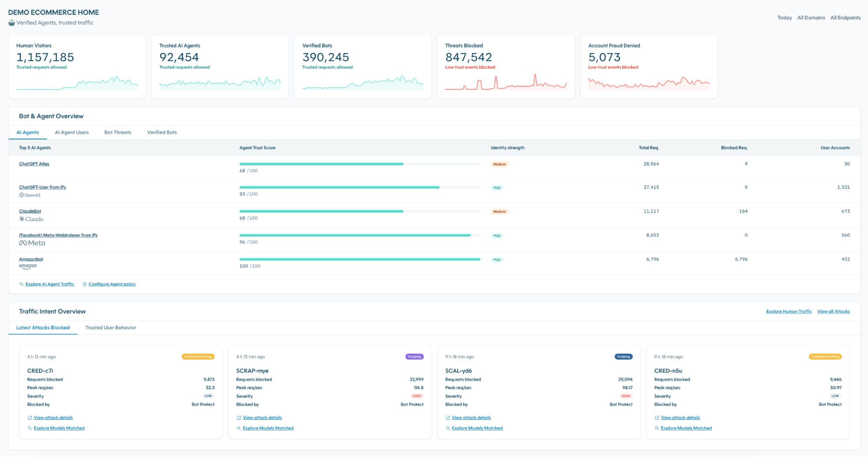Screen dimensions: 868x457
Task: Click the ChatGPT Atlas trust score bar
Action: (x=360, y=164)
